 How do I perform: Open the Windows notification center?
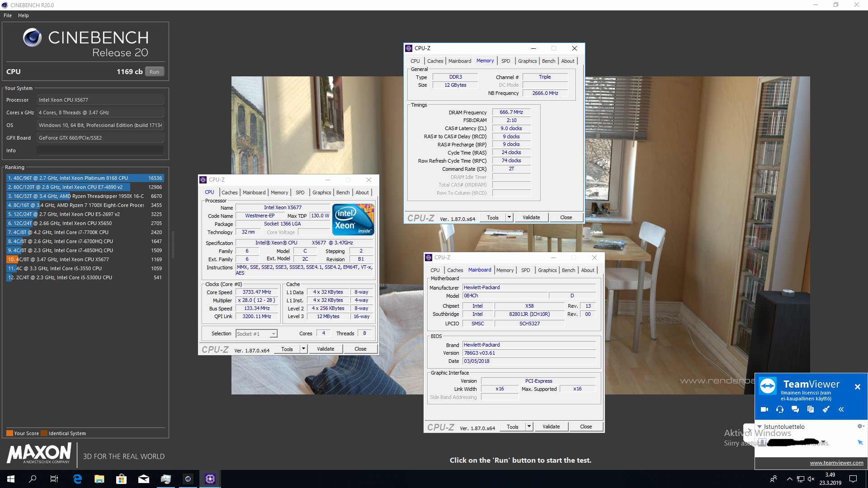853,479
